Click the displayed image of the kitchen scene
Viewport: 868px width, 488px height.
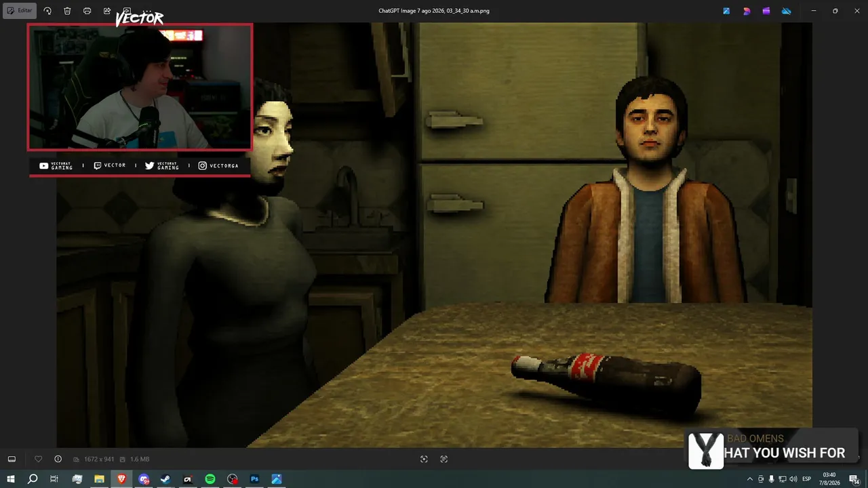[434, 235]
